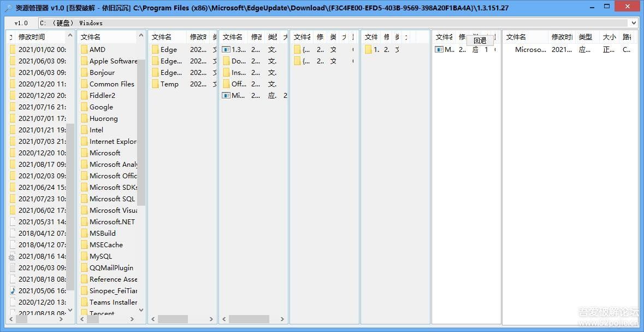The image size is (644, 332).
Task: Select the Common Files folder icon
Action: (x=84, y=84)
